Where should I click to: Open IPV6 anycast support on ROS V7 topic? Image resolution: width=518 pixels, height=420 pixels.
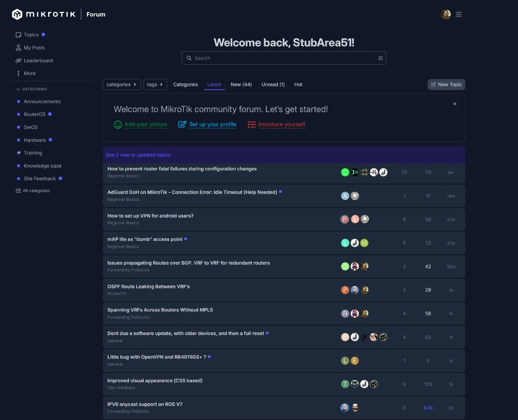[145, 404]
